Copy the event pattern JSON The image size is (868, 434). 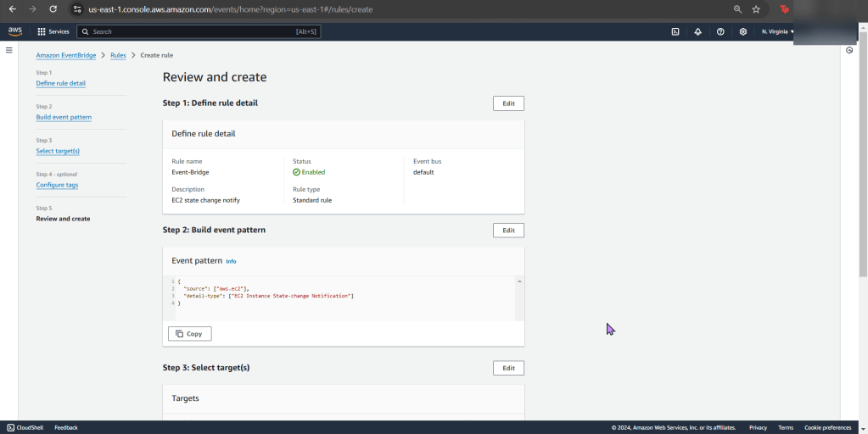pyautogui.click(x=189, y=334)
